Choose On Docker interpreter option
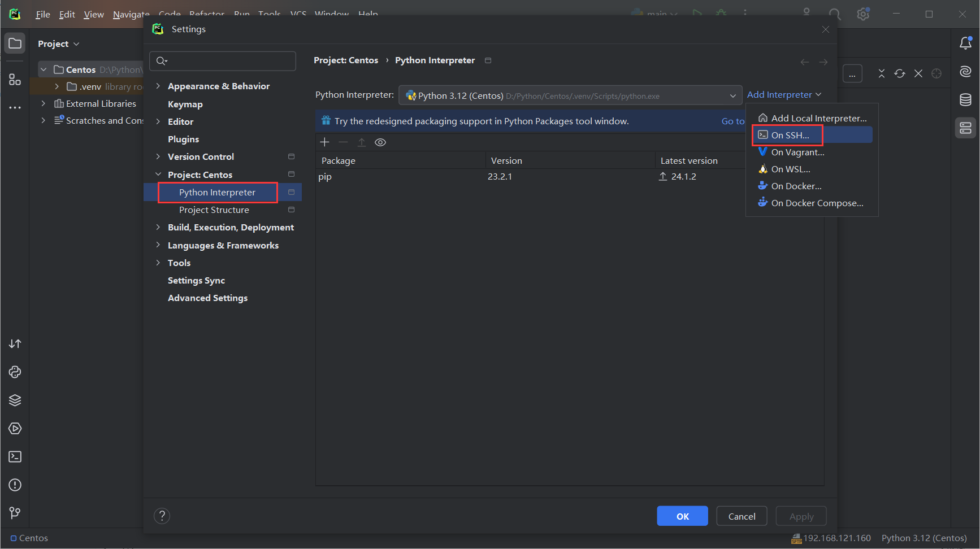The height and width of the screenshot is (549, 980). (812, 186)
